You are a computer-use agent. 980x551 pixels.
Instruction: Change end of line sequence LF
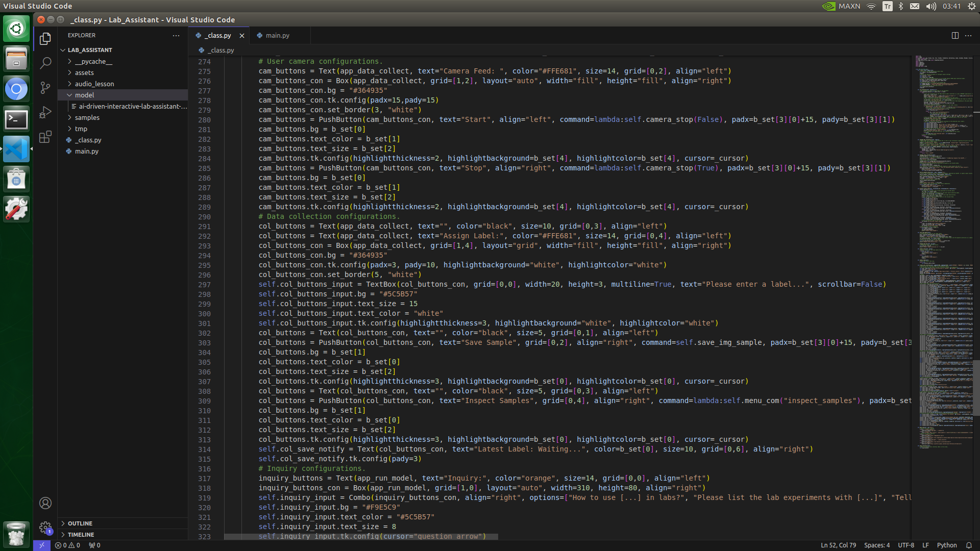925,545
